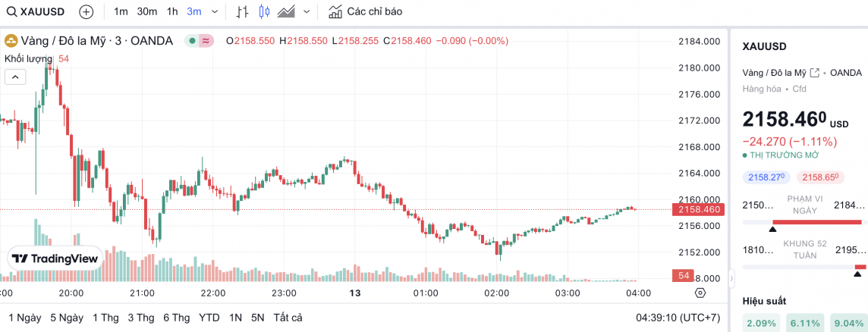868x332 pixels.
Task: Select the area chart style icon
Action: pos(286,11)
